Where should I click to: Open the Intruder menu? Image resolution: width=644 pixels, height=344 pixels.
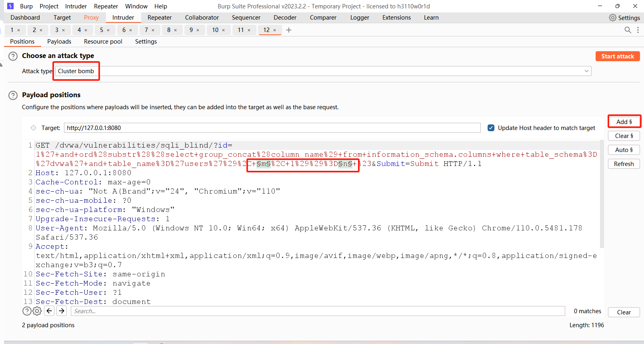[x=76, y=6]
